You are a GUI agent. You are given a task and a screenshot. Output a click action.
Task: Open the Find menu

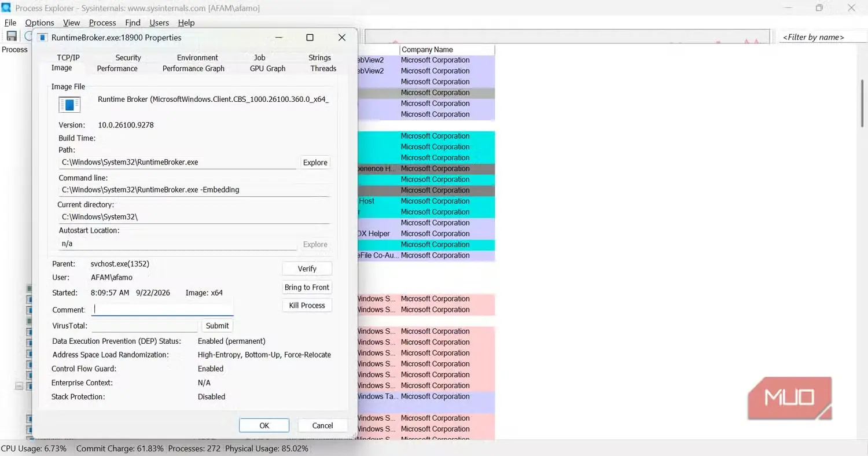point(133,23)
